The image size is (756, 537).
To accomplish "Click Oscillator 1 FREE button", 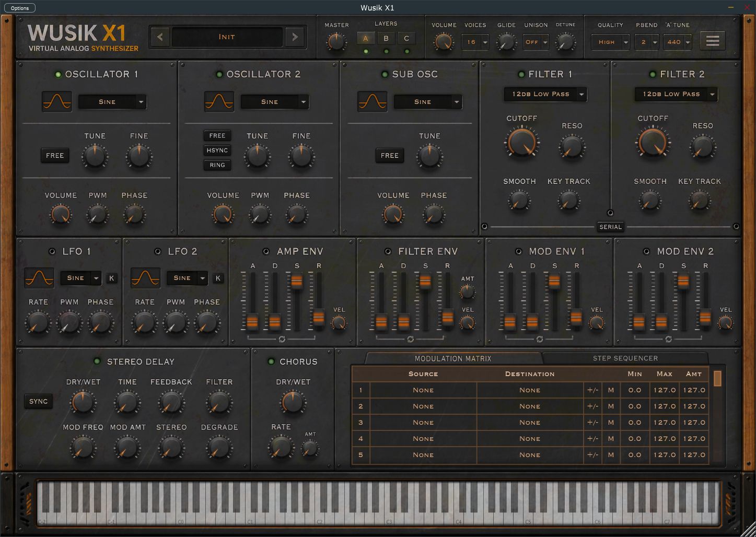I will point(55,156).
